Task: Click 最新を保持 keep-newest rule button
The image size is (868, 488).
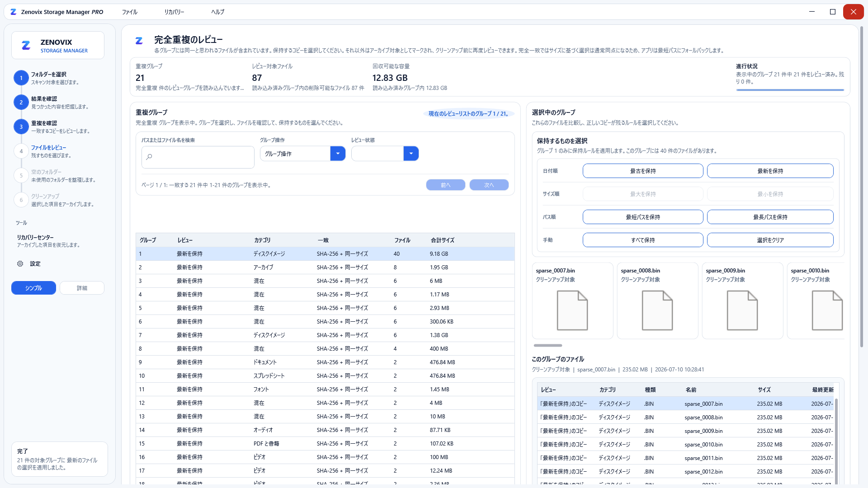Action: [770, 171]
